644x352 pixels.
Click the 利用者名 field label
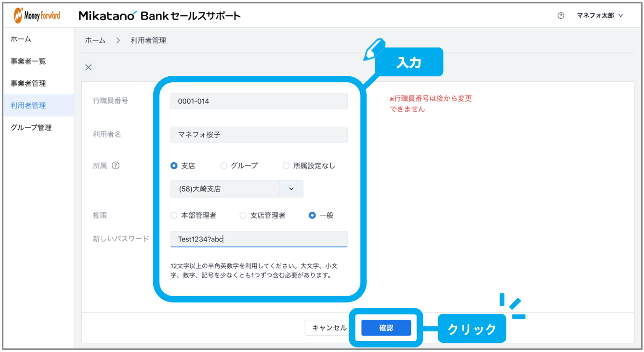click(107, 134)
